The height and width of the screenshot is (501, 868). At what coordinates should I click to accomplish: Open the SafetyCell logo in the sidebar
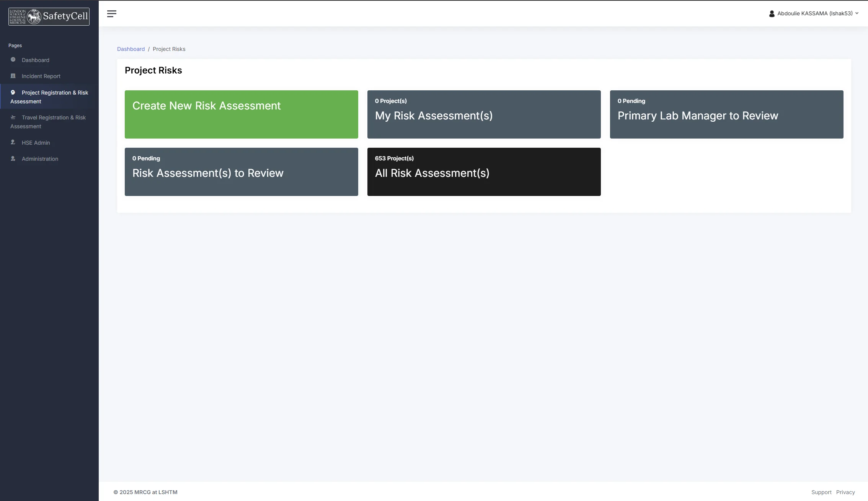click(x=48, y=16)
